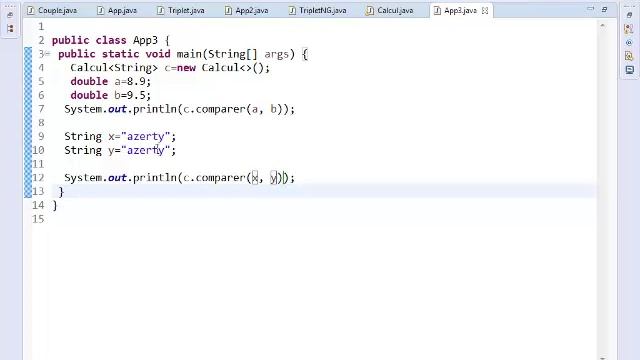Click the closing brace on line 13

[61, 192]
